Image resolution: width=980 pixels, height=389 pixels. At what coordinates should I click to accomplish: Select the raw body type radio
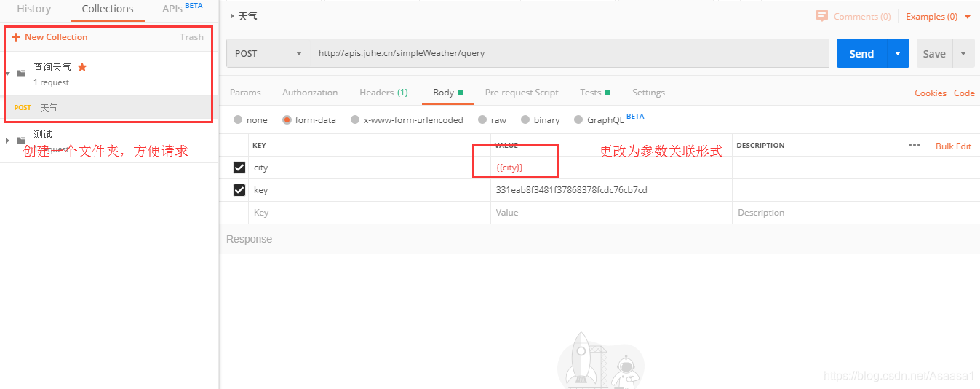coord(482,119)
